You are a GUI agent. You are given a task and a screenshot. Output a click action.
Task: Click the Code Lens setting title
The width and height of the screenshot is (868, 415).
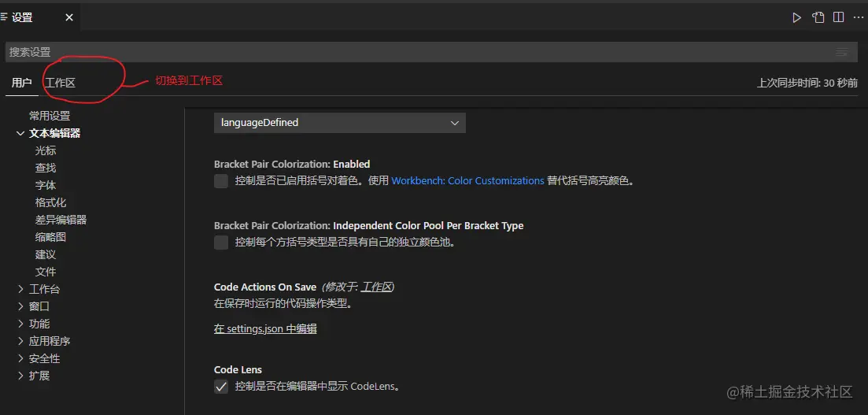[238, 369]
